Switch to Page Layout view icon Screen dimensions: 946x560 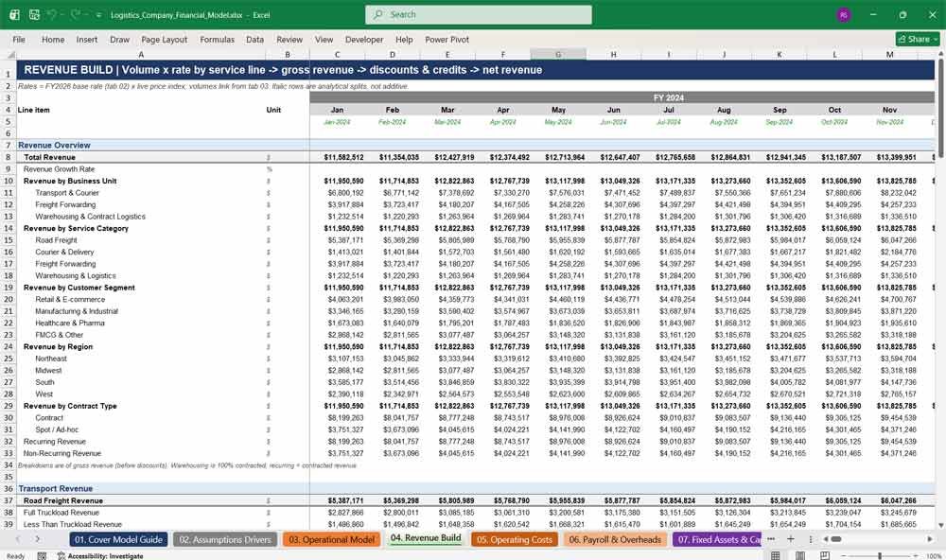800,555
